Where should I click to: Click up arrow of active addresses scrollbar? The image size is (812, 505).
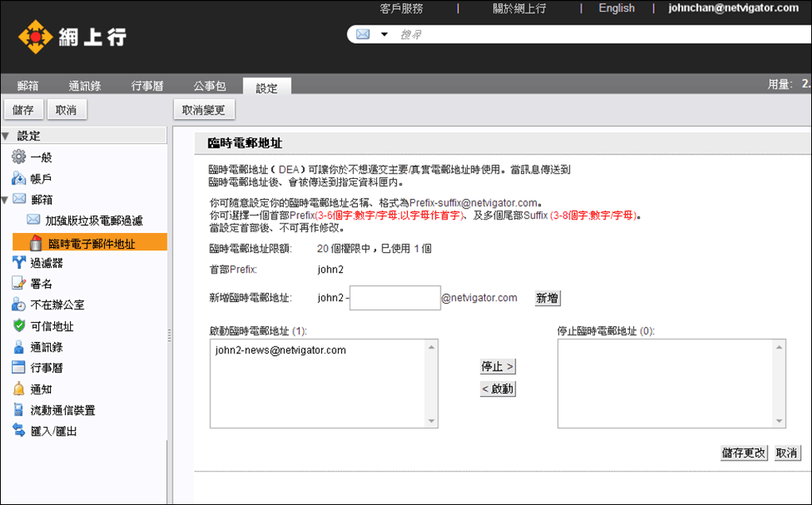point(431,347)
